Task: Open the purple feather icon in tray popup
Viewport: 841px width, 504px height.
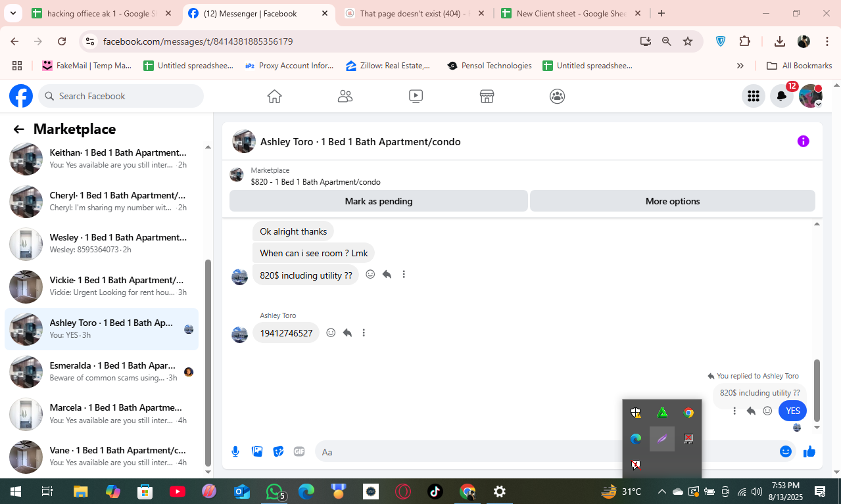Action: (662, 439)
